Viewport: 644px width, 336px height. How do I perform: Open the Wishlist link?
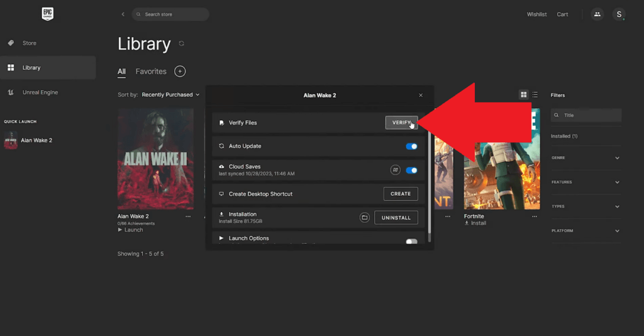point(536,14)
